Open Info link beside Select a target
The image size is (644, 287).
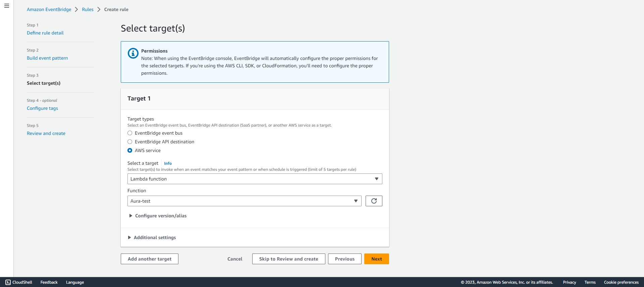tap(168, 163)
